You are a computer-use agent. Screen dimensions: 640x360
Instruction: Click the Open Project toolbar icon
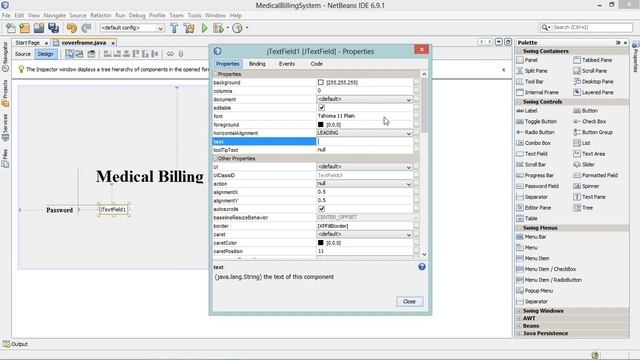(39, 28)
